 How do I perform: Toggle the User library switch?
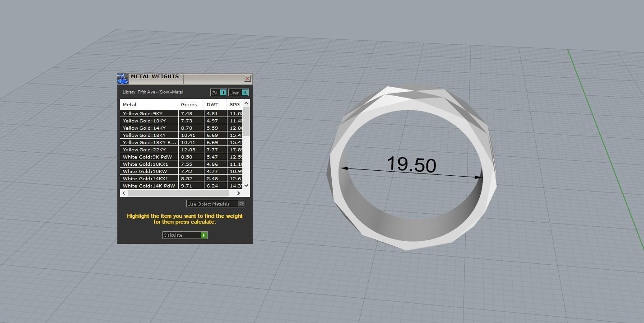click(238, 93)
